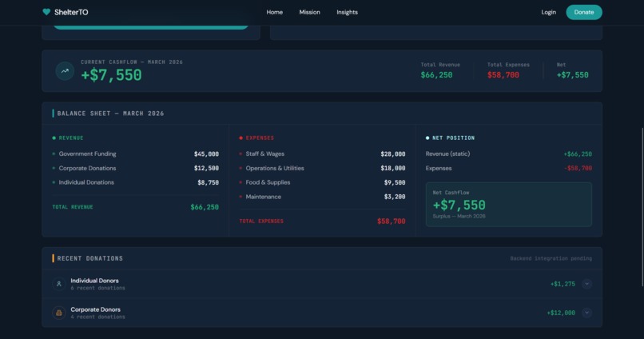
Task: Click the Individual Donors row title
Action: click(94, 281)
